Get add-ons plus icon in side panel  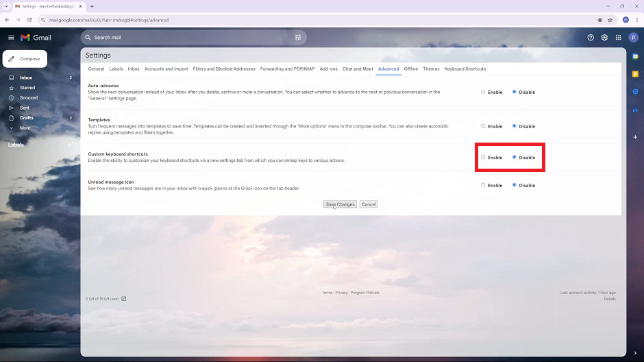(635, 137)
